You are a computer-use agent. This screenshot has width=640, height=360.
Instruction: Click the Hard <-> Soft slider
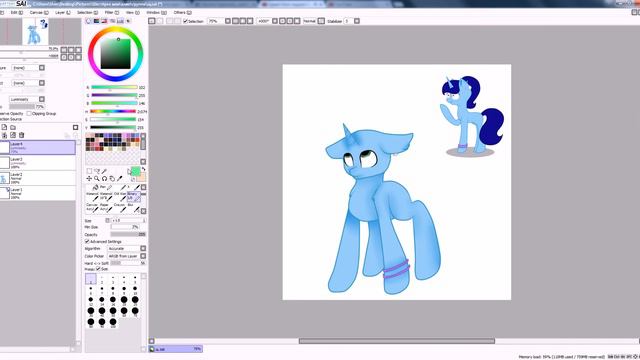click(128, 263)
